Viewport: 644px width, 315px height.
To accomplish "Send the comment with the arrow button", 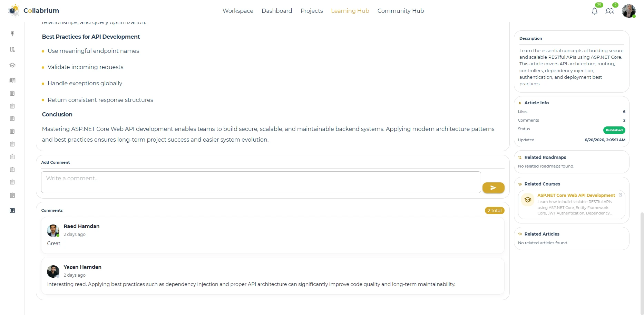I will pos(493,188).
